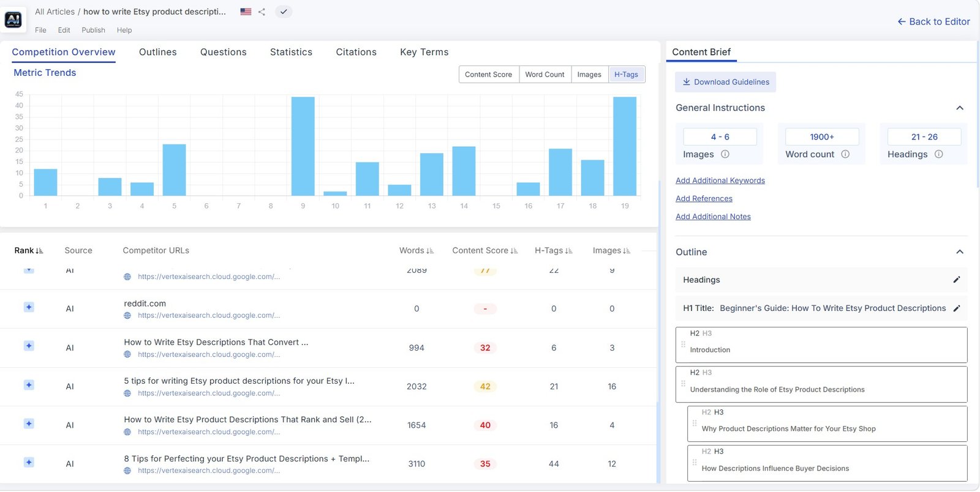Image resolution: width=980 pixels, height=492 pixels.
Task: Click info icon next to Word count
Action: [845, 154]
